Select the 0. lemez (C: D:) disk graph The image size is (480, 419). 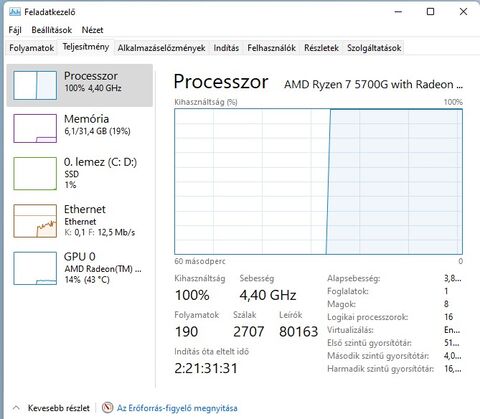click(35, 174)
